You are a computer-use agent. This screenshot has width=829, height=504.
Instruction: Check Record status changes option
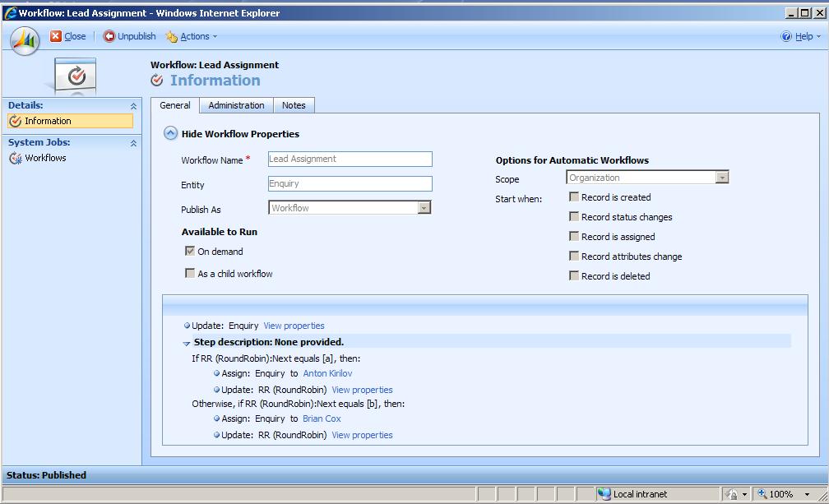coord(574,216)
